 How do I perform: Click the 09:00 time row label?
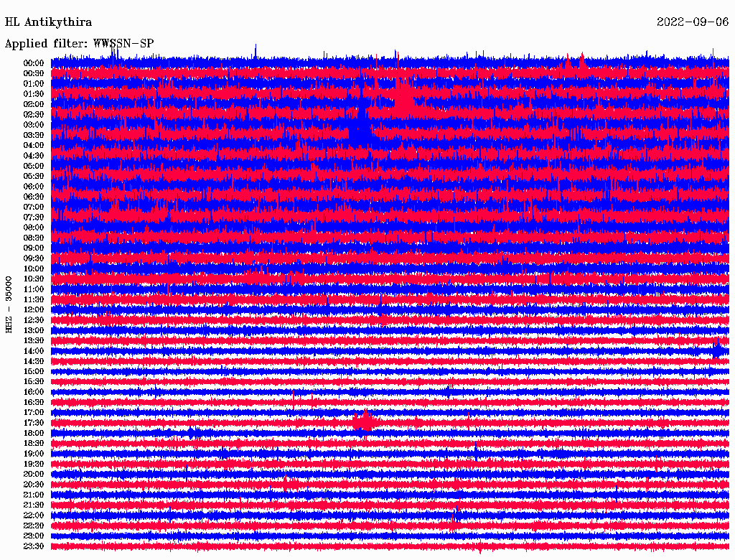pos(34,248)
